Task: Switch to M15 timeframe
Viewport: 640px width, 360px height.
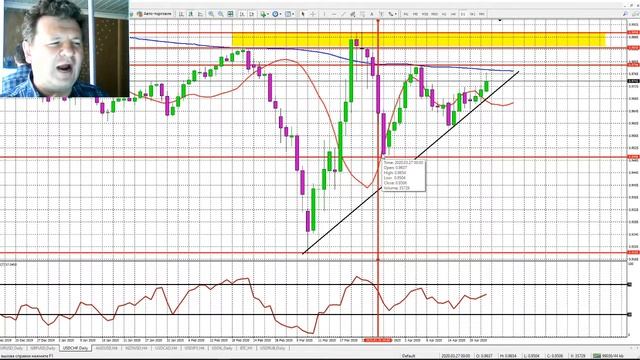Action: 425,14
